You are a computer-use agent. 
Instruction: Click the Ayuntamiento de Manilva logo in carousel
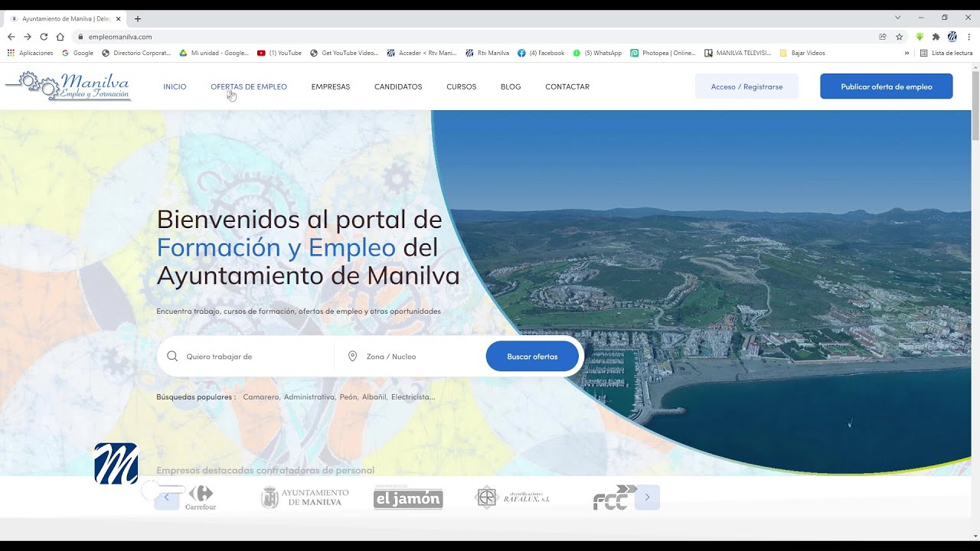[x=305, y=497]
